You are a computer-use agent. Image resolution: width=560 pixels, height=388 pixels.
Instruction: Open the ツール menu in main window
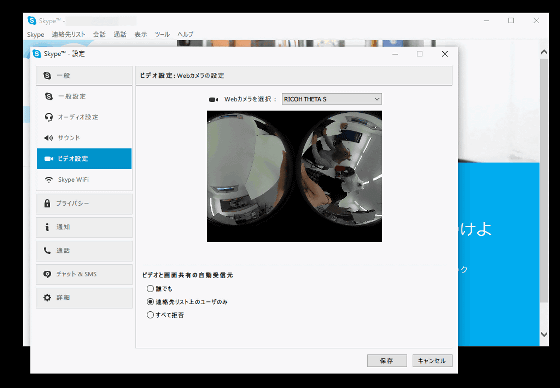[x=162, y=34]
